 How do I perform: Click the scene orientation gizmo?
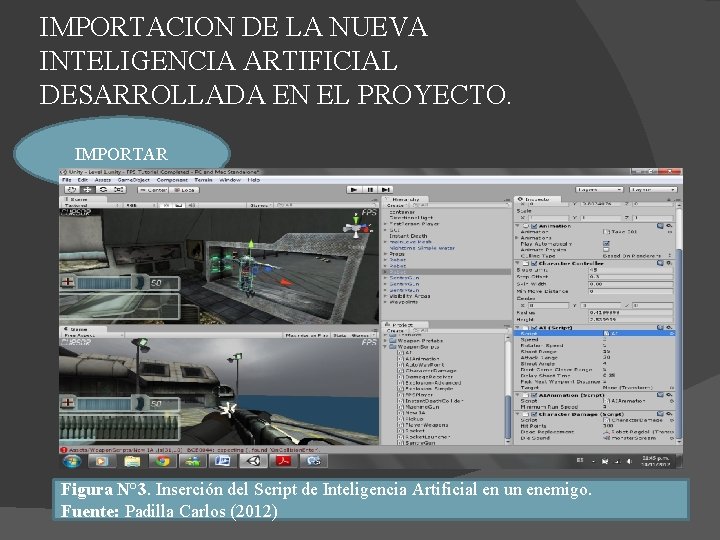357,228
